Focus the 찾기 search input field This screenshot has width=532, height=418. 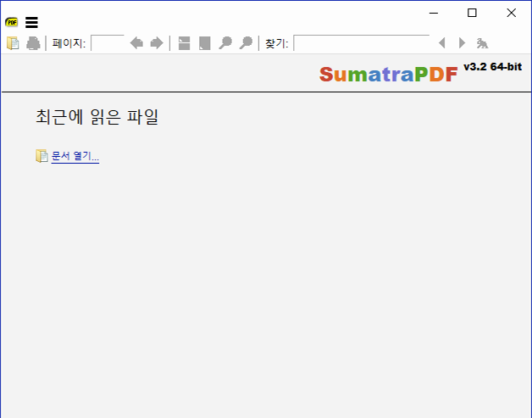[362, 42]
